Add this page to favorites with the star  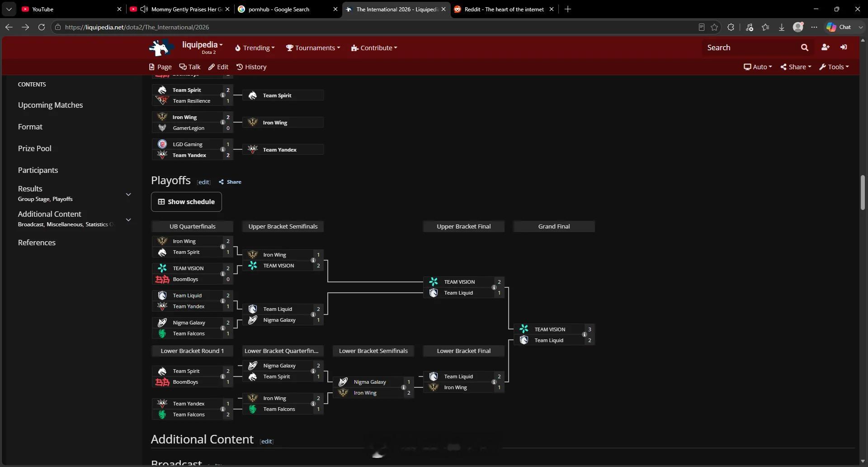point(714,27)
